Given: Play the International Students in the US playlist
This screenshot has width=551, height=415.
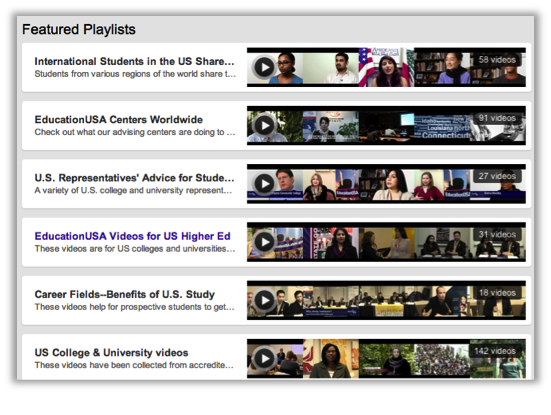Looking at the screenshot, I should point(264,67).
